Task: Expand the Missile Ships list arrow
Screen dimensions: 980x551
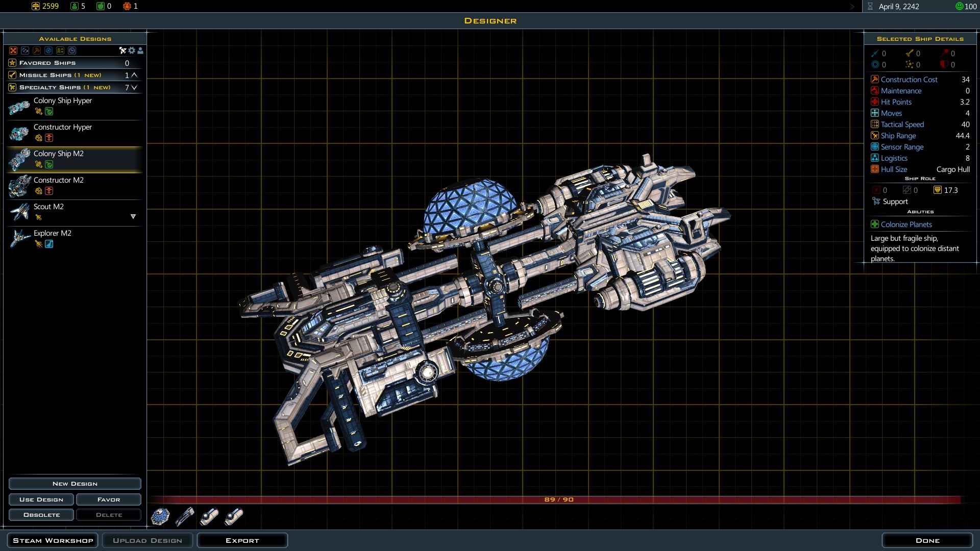Action: pyautogui.click(x=134, y=75)
